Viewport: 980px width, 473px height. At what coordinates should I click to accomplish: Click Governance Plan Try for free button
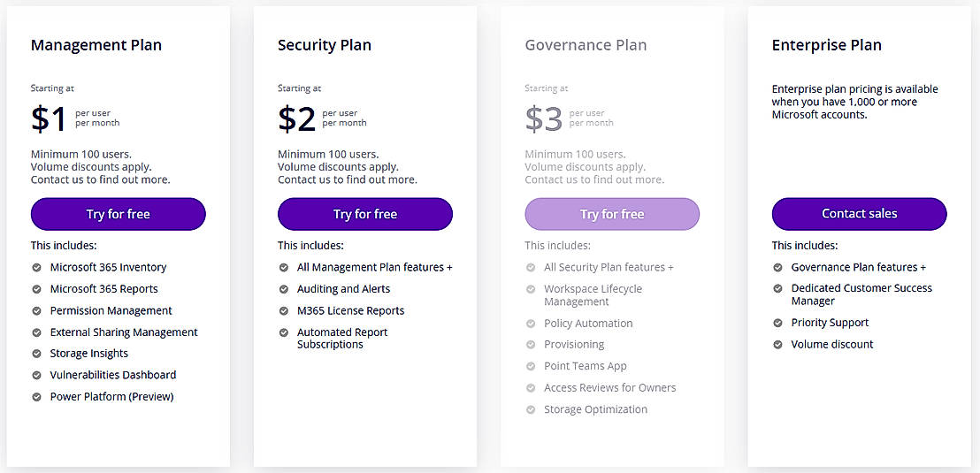[612, 214]
